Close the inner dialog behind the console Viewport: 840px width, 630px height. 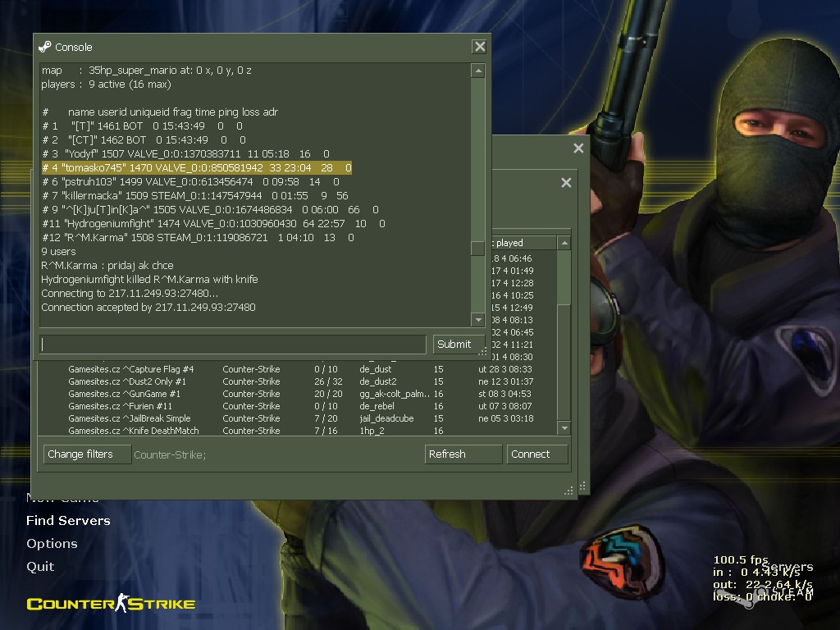tap(566, 183)
